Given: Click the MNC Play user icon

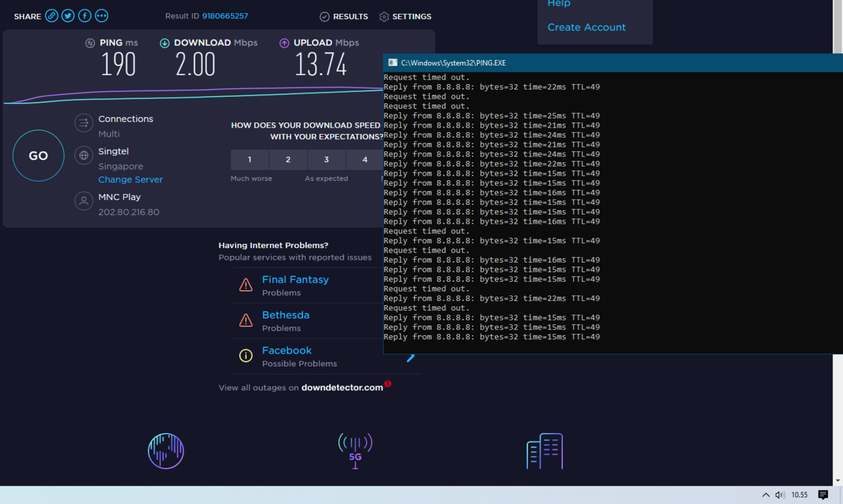Looking at the screenshot, I should [84, 201].
